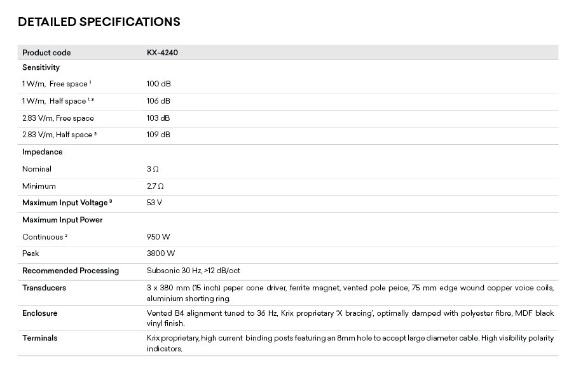Click the Recommended Processing label
The image size is (576, 392).
[x=71, y=271]
